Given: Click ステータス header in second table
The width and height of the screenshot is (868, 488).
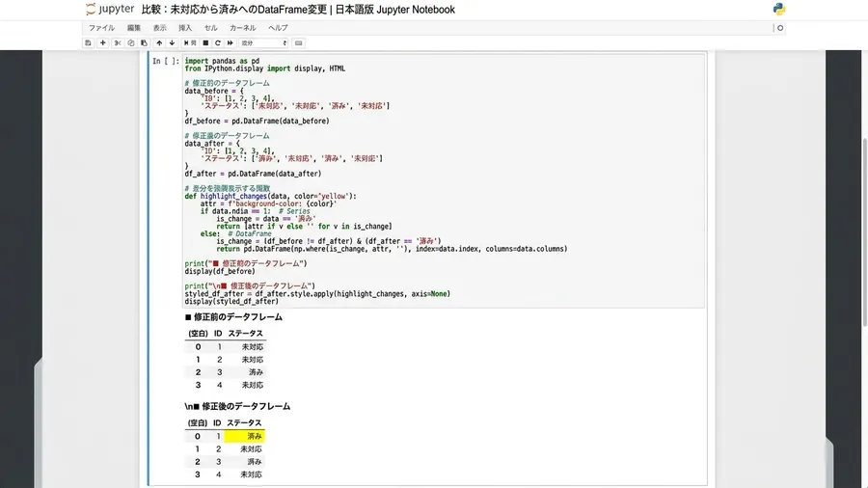Looking at the screenshot, I should tap(244, 422).
